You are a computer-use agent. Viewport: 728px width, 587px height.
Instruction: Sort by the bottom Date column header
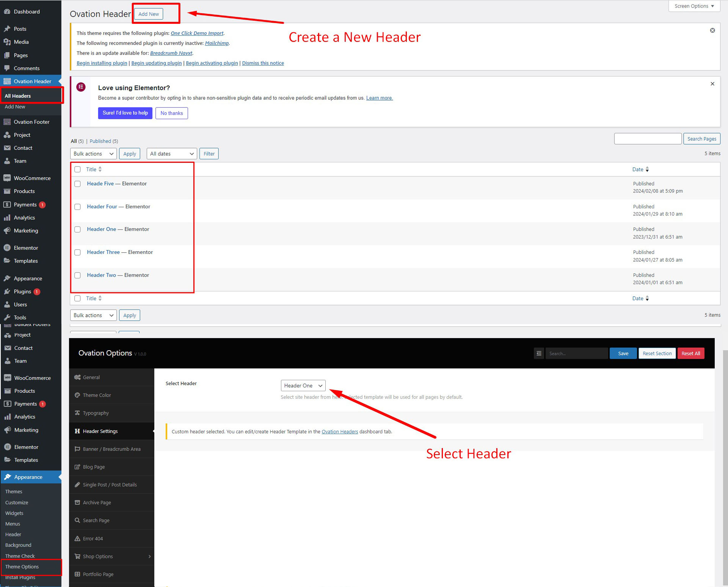pos(640,298)
